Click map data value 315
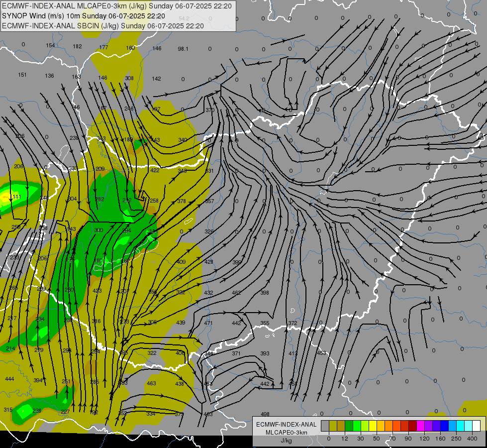The width and height of the screenshot is (487, 448). pos(8,410)
